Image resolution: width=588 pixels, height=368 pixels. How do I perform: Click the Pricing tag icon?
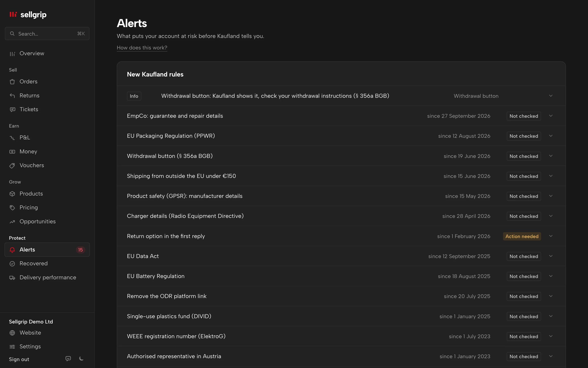12,208
